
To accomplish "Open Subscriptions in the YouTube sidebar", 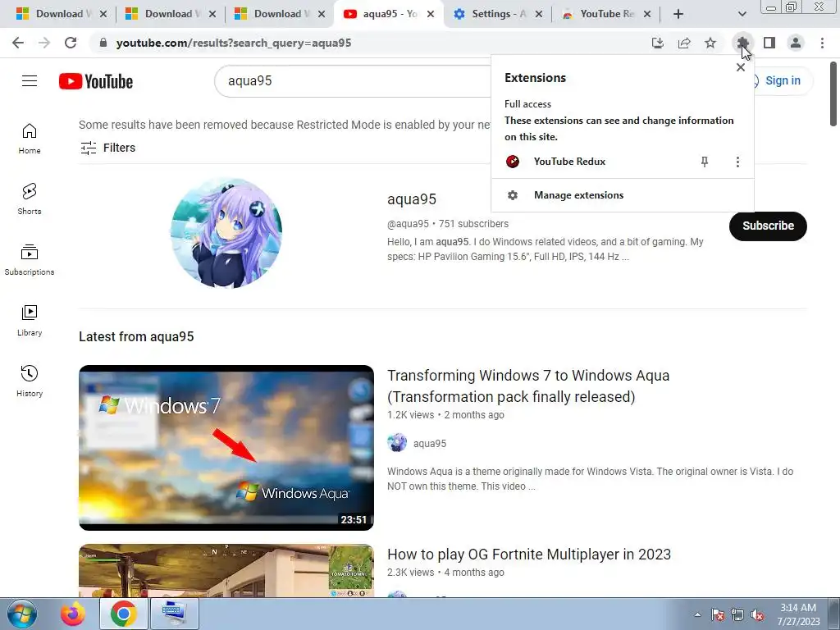I will (30, 260).
